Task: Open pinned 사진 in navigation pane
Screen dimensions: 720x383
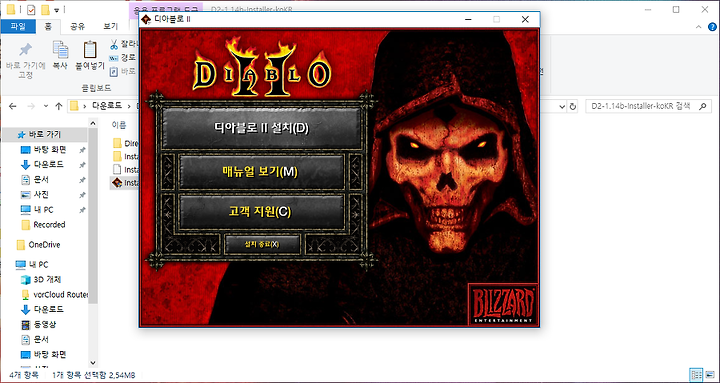Action: coord(41,195)
